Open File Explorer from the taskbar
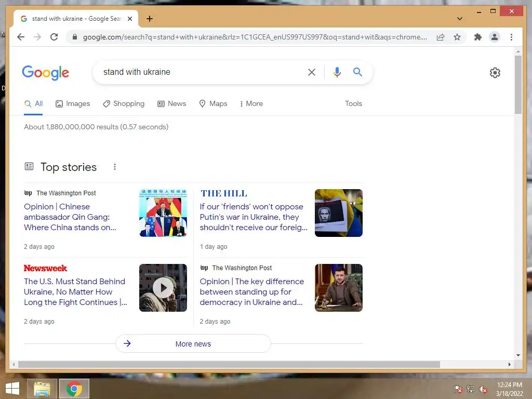532x399 pixels. point(42,389)
